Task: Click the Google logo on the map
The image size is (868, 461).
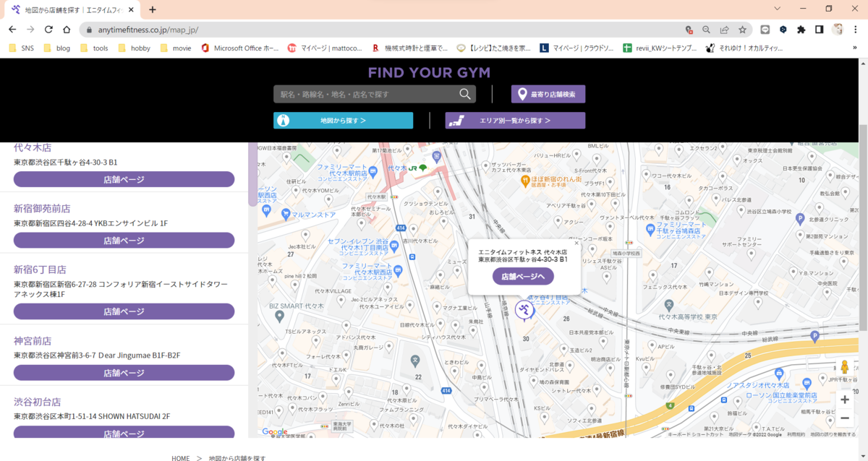Action: pos(274,432)
